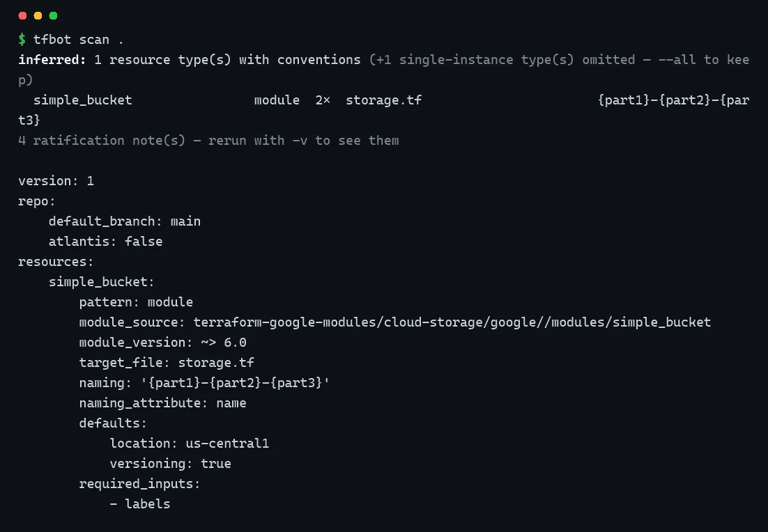This screenshot has height=532, width=768.
Task: Click the 'tfbot scan .' command text
Action: 78,39
